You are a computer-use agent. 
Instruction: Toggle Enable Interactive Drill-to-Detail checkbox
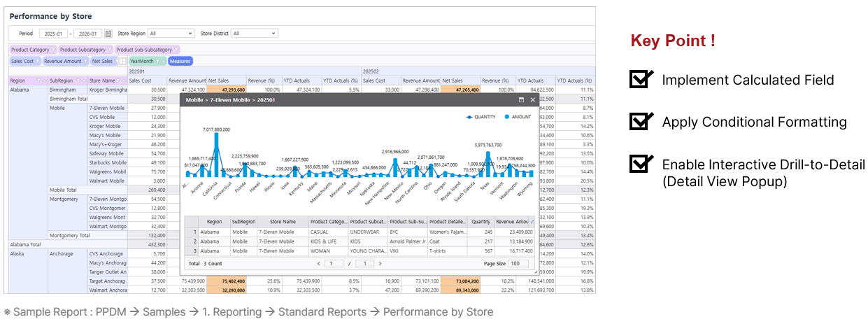(641, 164)
